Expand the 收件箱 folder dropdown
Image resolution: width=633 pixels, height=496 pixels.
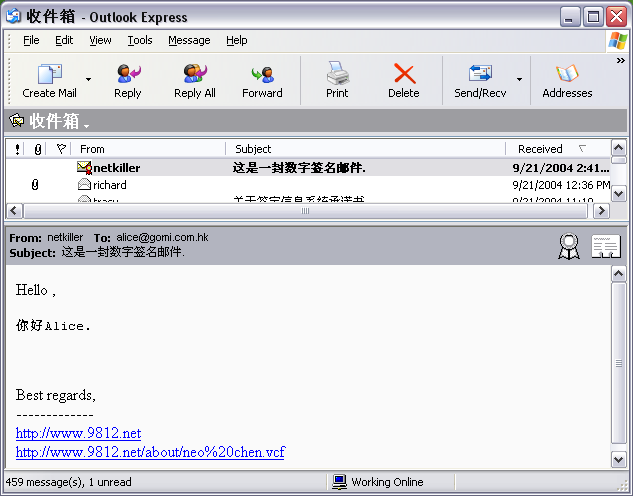pos(86,126)
